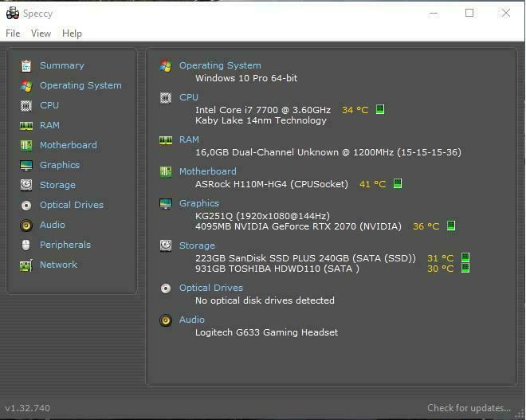Open the Audio sidebar section
526x420 pixels.
(53, 225)
